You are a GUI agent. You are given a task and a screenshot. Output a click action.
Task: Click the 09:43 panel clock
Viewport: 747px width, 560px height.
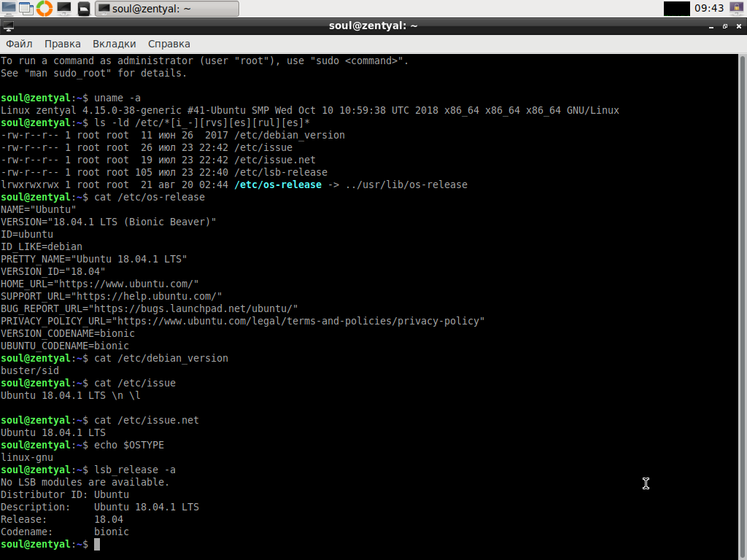709,8
